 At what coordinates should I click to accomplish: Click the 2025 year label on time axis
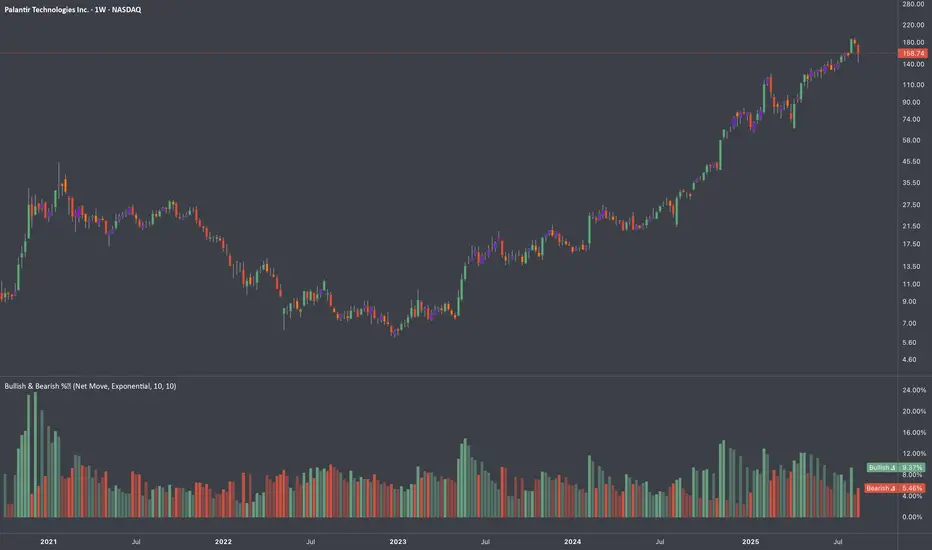point(747,541)
